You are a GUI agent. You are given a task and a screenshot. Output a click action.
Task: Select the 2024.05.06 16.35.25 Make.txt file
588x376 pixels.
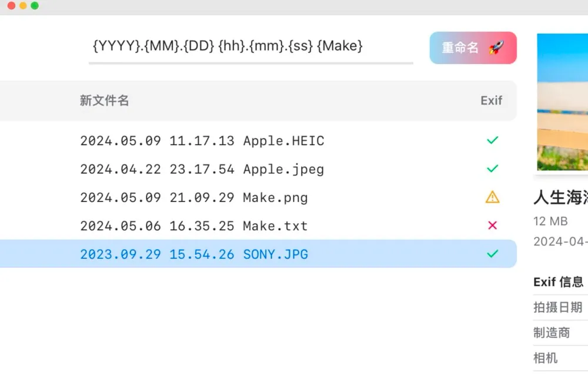point(193,226)
